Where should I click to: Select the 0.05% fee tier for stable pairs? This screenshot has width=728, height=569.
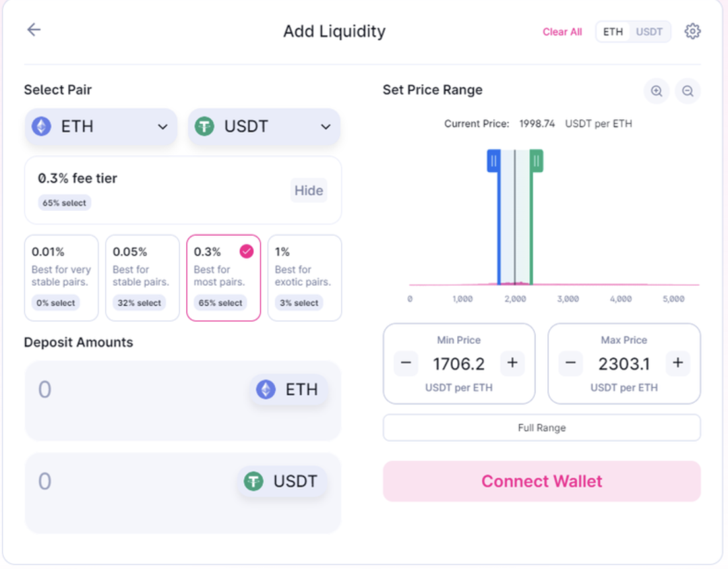pos(142,277)
